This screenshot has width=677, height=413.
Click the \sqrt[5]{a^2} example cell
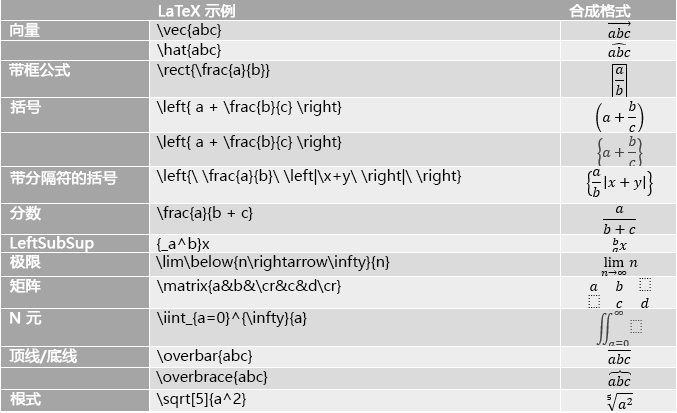click(202, 399)
